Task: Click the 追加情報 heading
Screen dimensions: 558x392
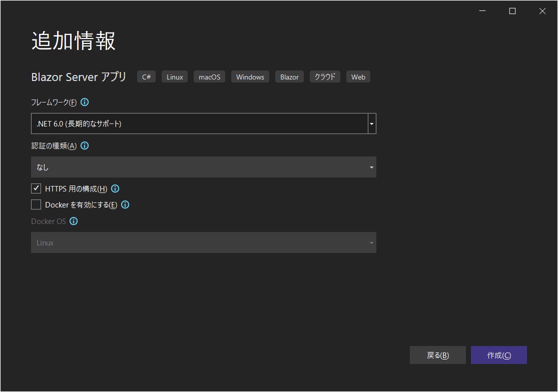Action: (x=73, y=40)
